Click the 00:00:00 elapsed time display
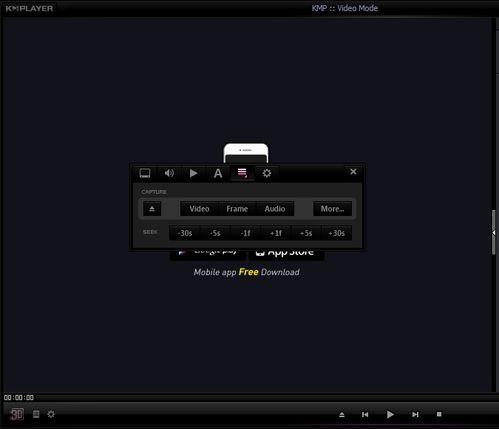 coord(19,397)
